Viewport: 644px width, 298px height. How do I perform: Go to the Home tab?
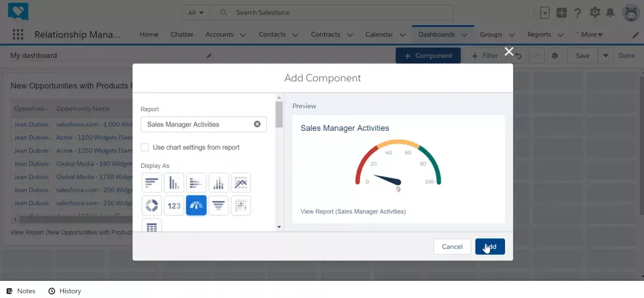(x=149, y=34)
